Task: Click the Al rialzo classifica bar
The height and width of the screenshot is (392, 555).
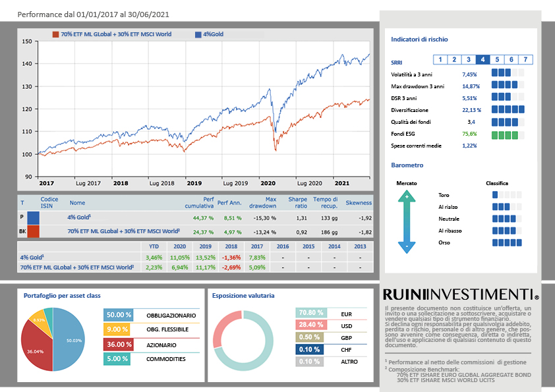Action: (x=507, y=207)
